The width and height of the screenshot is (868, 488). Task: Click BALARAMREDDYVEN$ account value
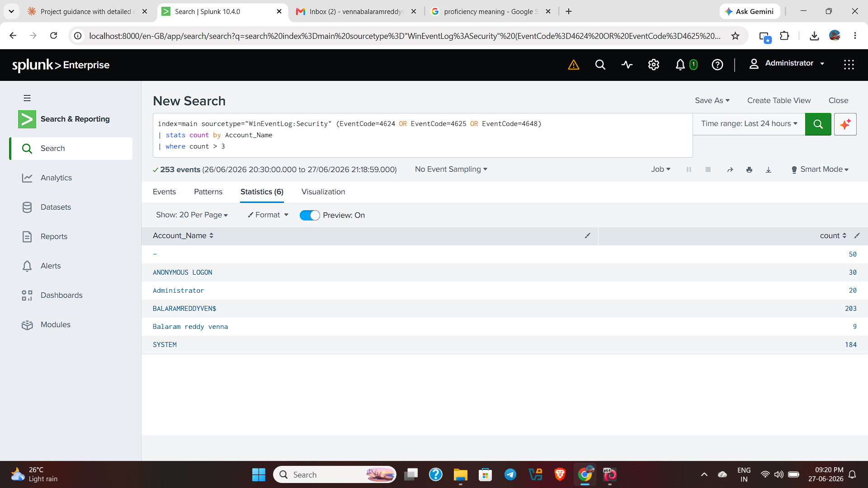point(184,309)
